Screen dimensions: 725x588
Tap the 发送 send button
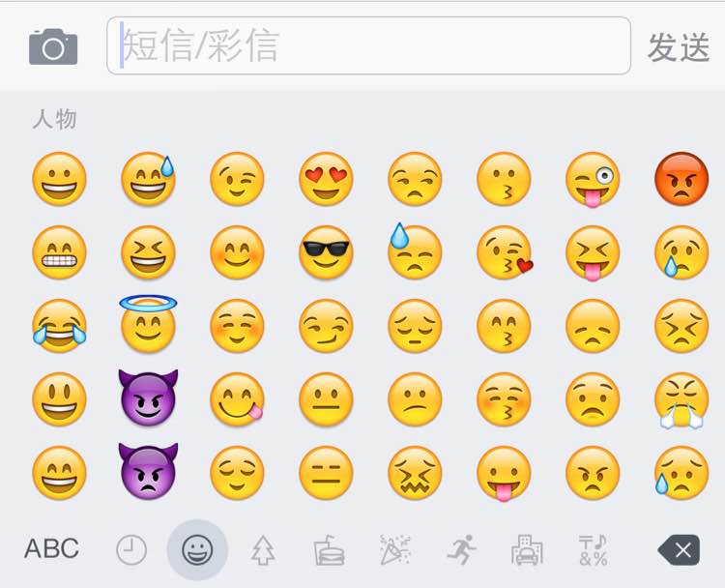click(x=679, y=47)
